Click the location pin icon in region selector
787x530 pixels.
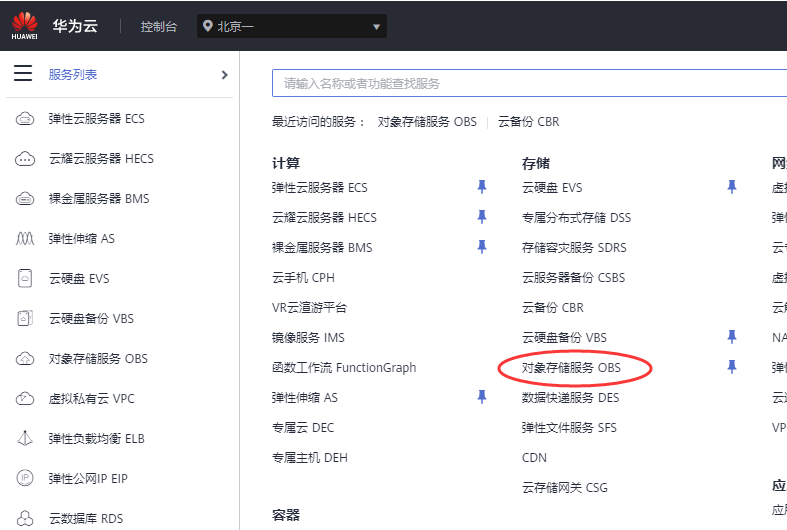point(207,26)
